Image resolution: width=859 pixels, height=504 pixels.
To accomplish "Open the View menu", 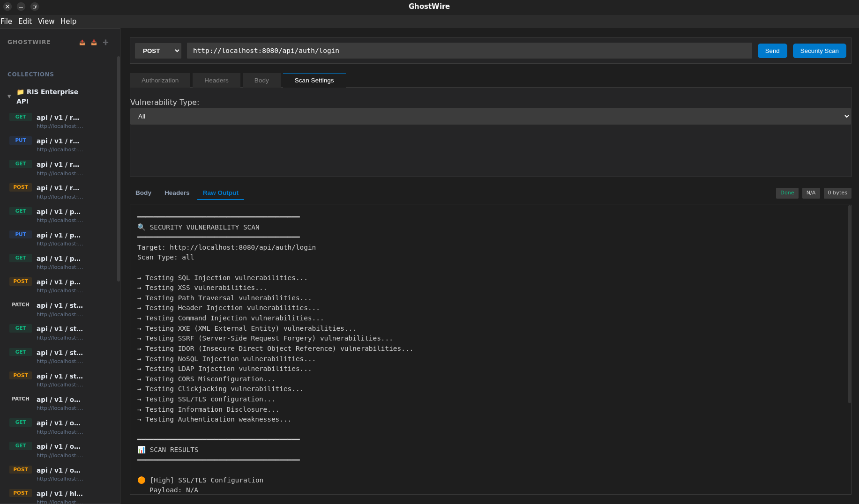I will point(46,21).
